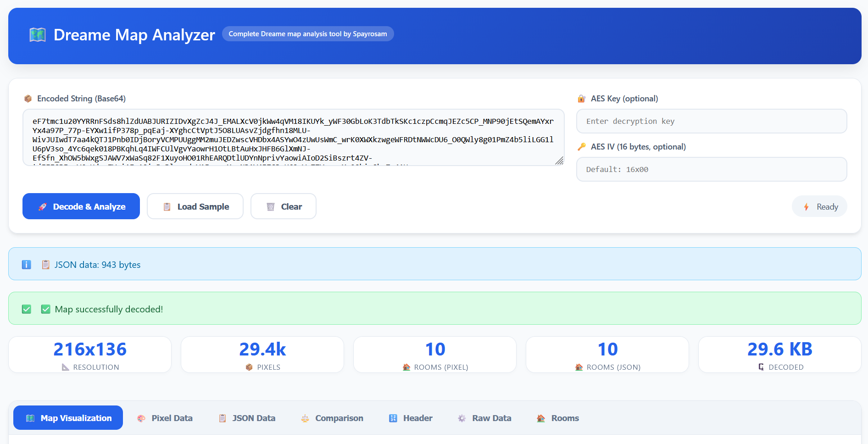Focus the Encoded String Base64 textarea

(294, 137)
